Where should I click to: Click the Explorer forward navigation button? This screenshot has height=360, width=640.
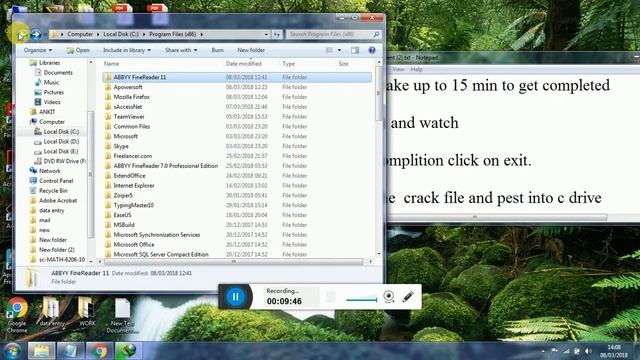[x=36, y=35]
